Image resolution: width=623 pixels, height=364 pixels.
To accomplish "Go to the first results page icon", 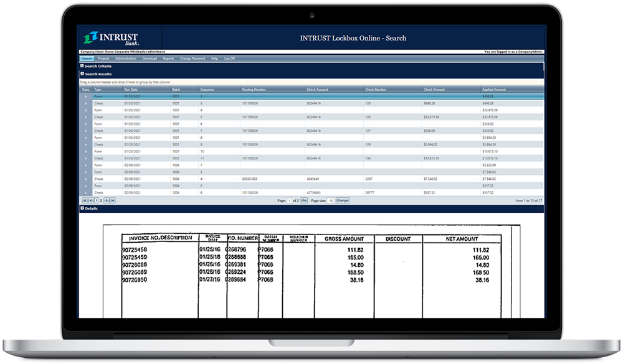I will (x=85, y=200).
